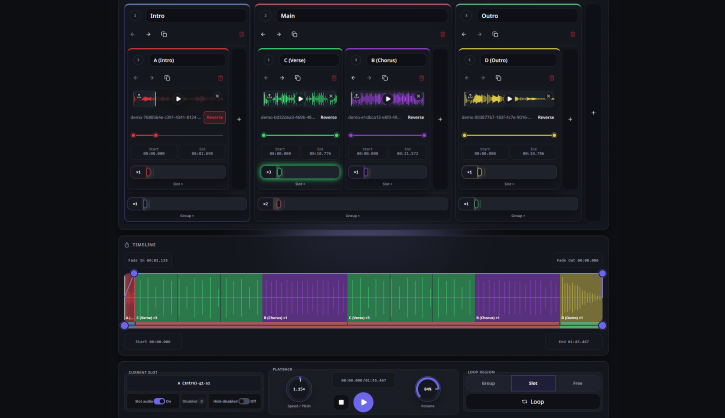
Task: Play the A (Intro) waveform preview
Action: 178,99
